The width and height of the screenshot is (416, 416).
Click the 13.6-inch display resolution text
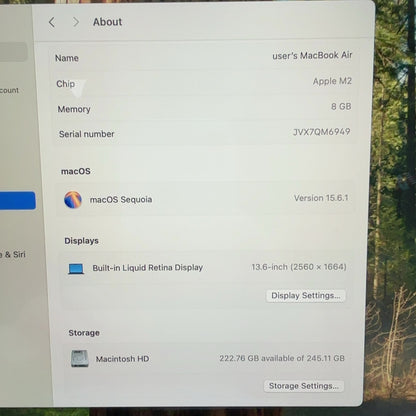point(299,267)
